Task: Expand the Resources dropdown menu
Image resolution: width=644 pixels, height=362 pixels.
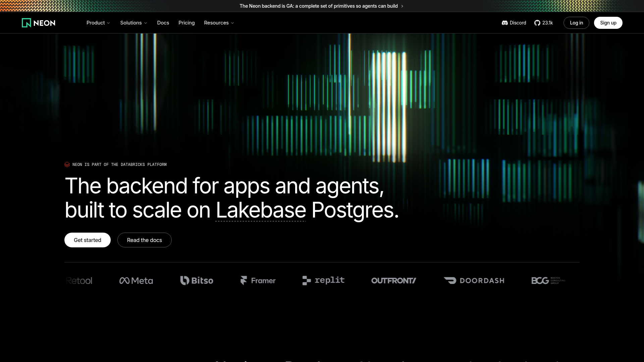Action: click(219, 23)
